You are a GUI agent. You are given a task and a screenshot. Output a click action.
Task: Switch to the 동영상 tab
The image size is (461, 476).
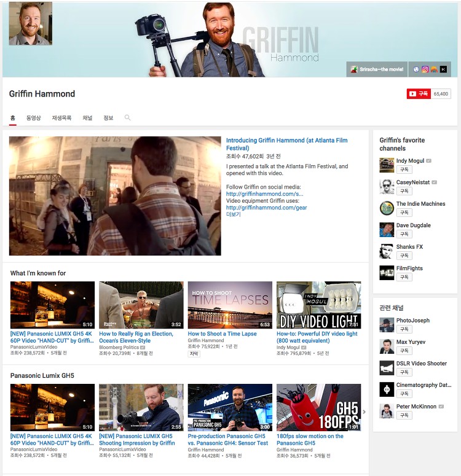33,118
